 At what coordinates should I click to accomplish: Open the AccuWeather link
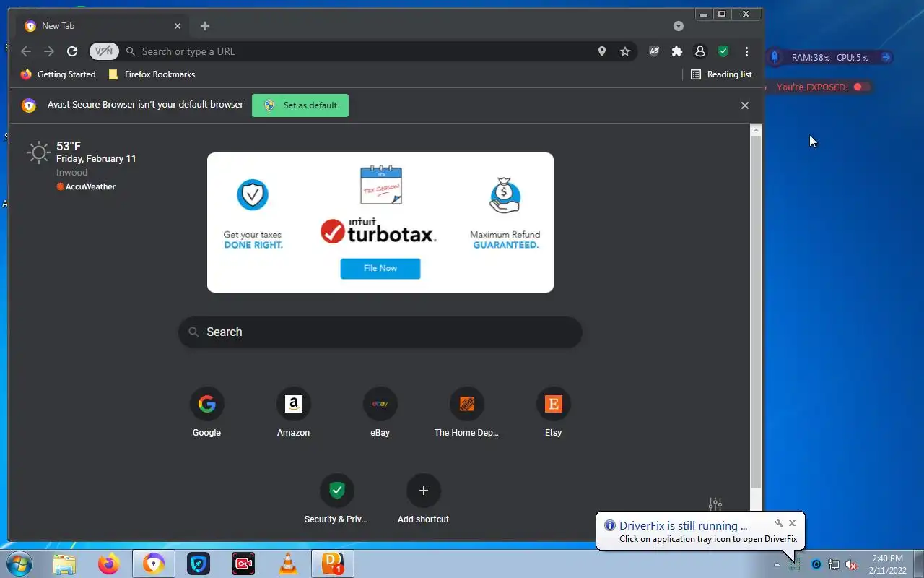(x=86, y=186)
